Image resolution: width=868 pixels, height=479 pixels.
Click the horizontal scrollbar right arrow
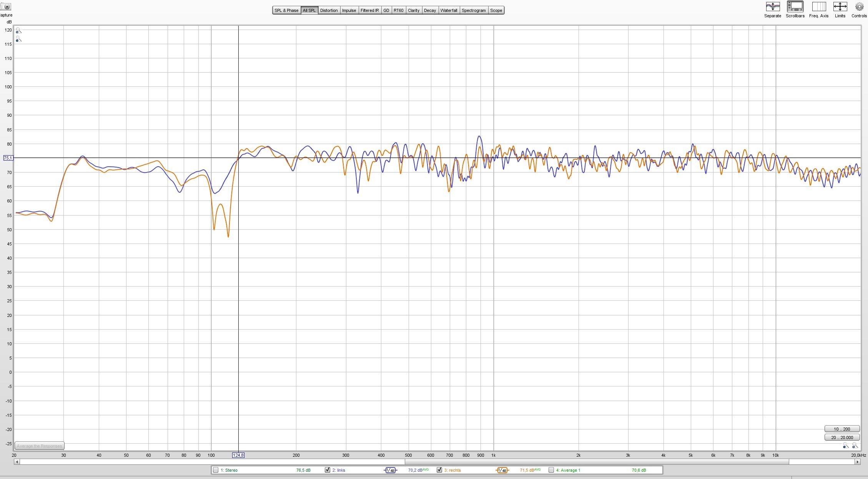pos(857,462)
